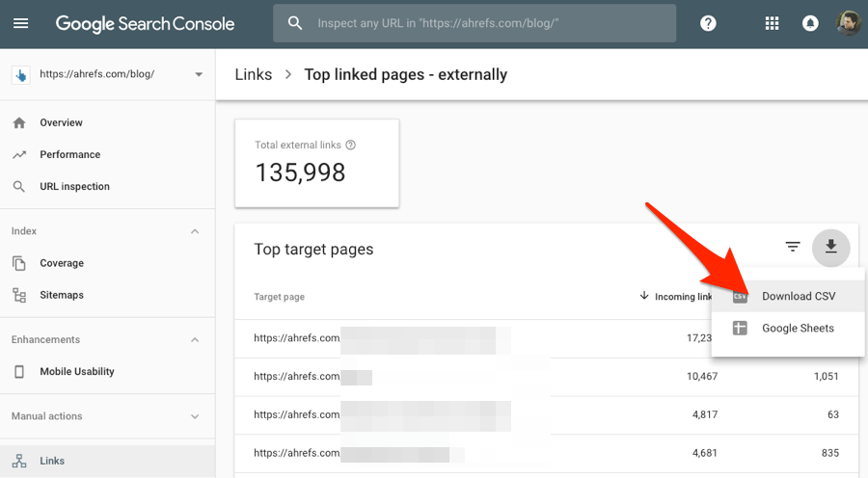This screenshot has height=478, width=868.
Task: Click the Google Sheets grid icon
Action: (x=740, y=328)
